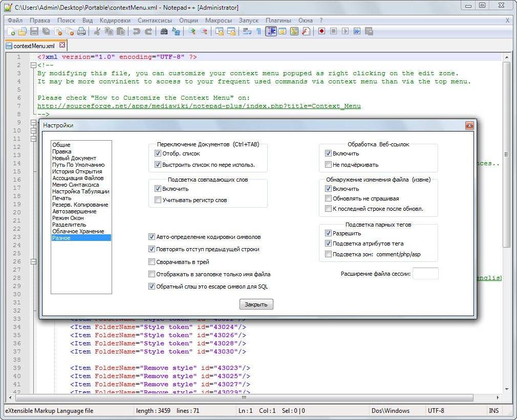Create a new document from the toolbar
This screenshot has height=420, width=517.
(x=11, y=31)
